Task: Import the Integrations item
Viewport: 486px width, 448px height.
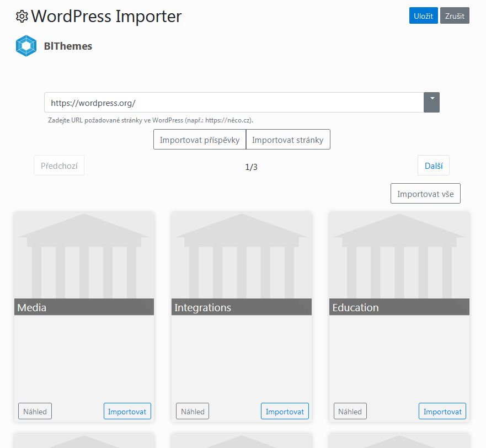Action: (285, 411)
